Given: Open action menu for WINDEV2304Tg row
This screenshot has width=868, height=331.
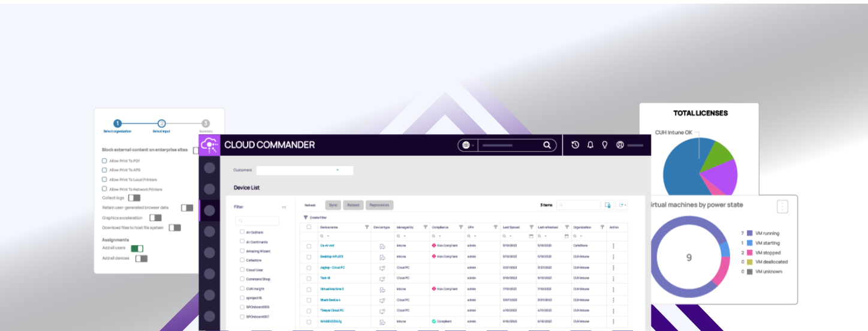Looking at the screenshot, I should [613, 321].
